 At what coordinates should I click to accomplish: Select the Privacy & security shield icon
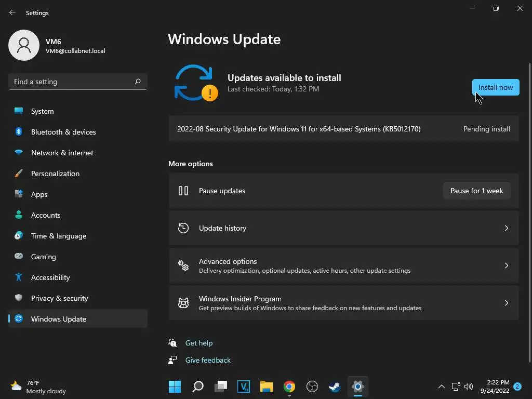(x=19, y=298)
